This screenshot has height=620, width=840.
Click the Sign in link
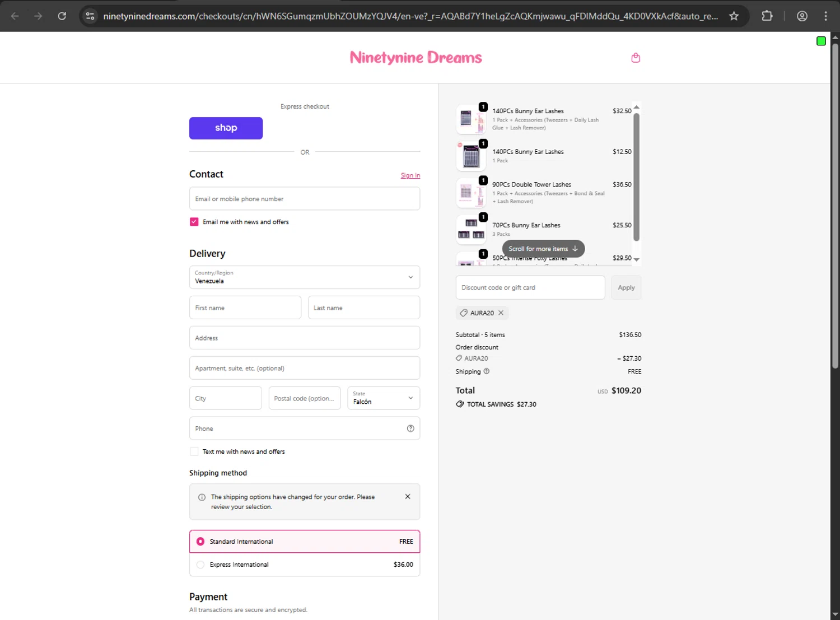(410, 176)
